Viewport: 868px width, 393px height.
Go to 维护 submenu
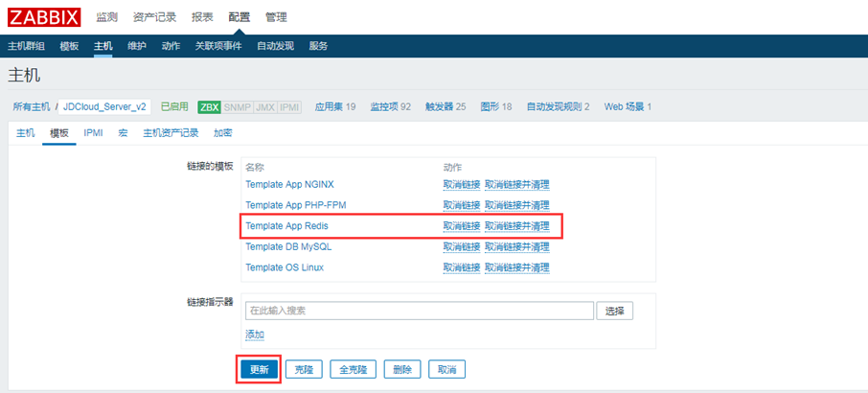[137, 46]
